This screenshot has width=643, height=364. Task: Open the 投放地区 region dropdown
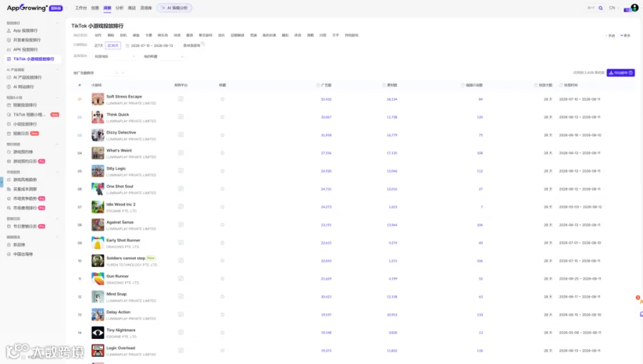tap(115, 56)
